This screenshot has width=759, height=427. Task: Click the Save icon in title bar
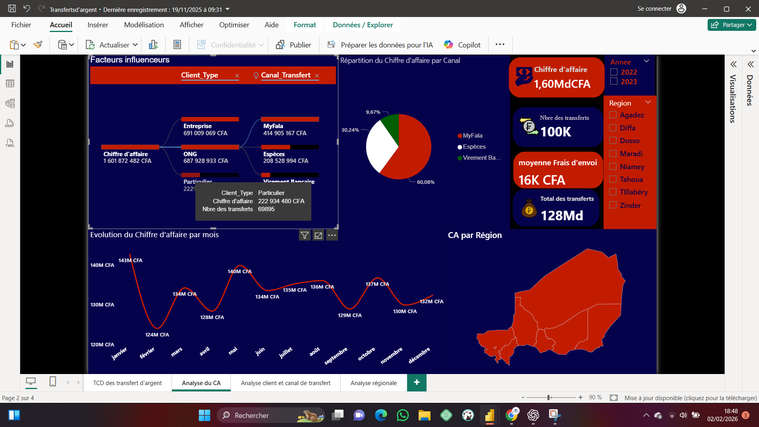[12, 9]
